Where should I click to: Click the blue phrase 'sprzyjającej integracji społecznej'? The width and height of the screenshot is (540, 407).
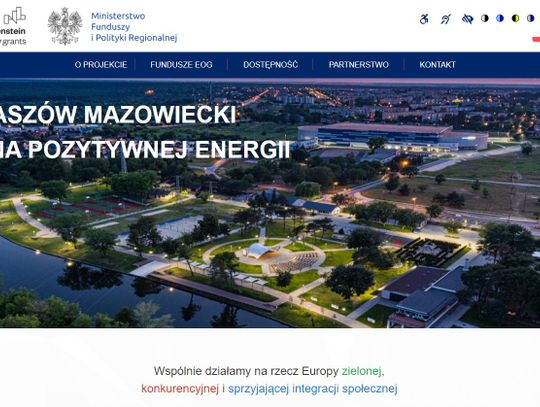coord(313,389)
